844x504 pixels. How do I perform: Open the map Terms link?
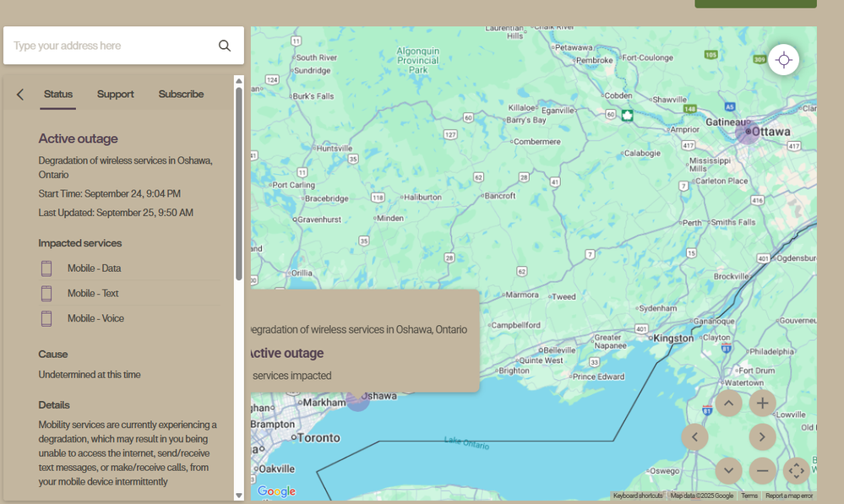(749, 496)
